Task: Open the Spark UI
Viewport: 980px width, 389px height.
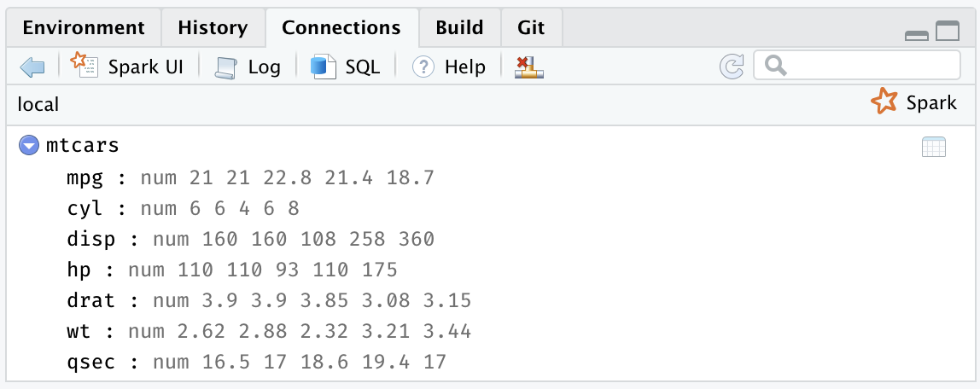Action: (x=127, y=67)
